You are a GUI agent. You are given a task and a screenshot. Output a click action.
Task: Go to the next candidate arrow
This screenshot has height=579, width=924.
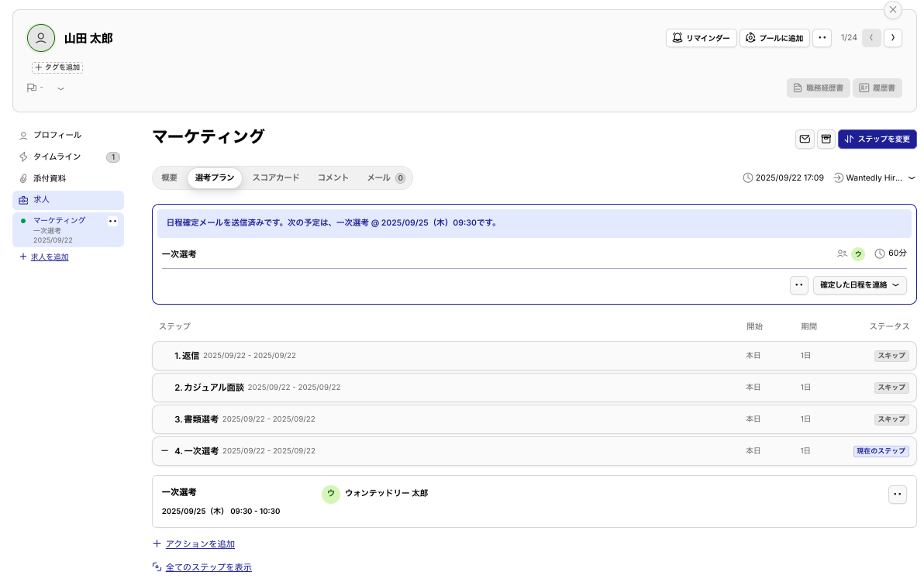coord(893,38)
